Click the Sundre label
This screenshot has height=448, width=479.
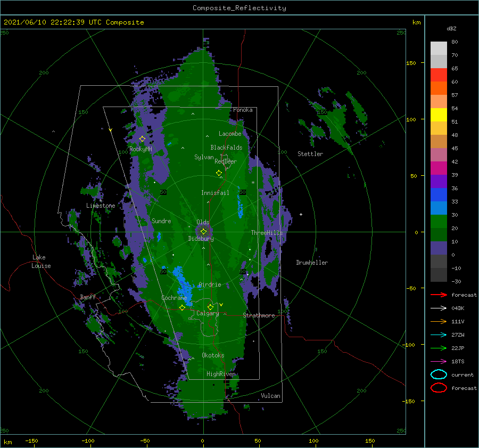pos(161,221)
